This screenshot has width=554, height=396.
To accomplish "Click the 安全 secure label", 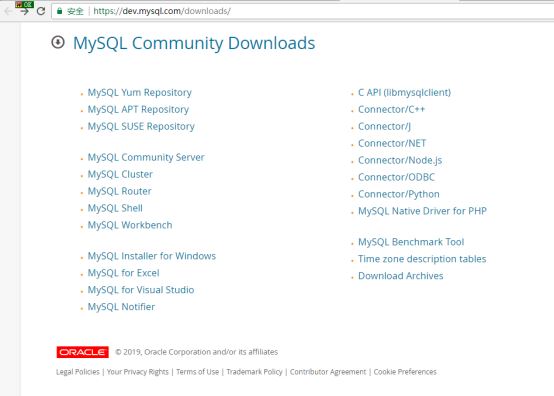I will 75,11.
